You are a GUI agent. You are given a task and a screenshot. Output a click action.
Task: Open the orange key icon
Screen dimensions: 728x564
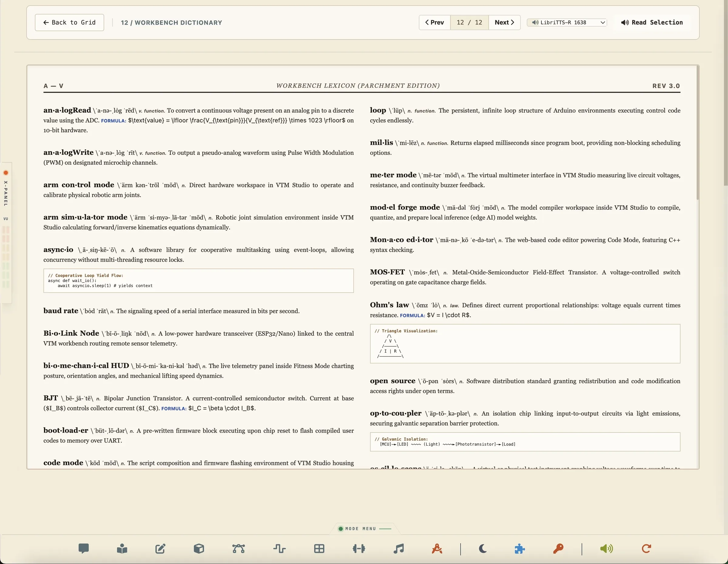(558, 549)
